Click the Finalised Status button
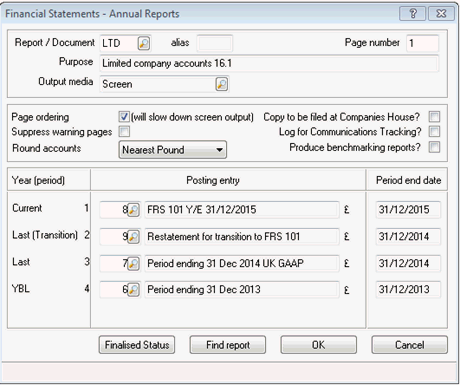Screen dimensions: 460x385 [137, 345]
